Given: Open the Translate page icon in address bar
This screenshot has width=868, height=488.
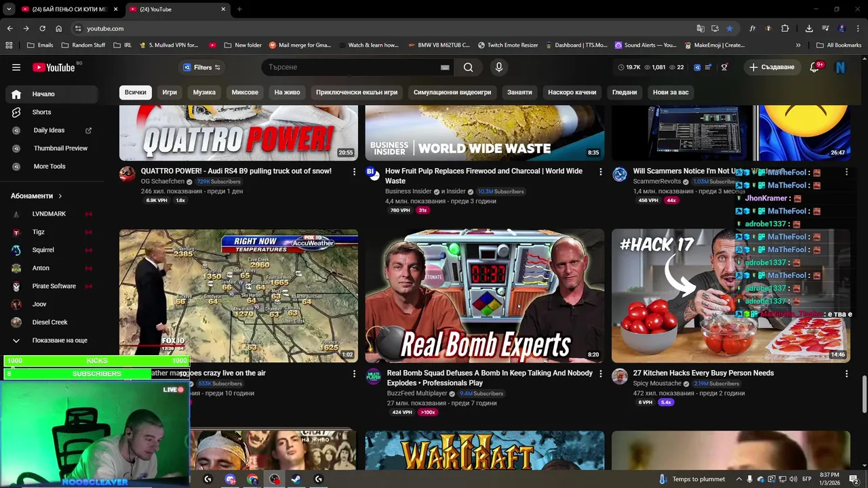Looking at the screenshot, I should pyautogui.click(x=701, y=28).
